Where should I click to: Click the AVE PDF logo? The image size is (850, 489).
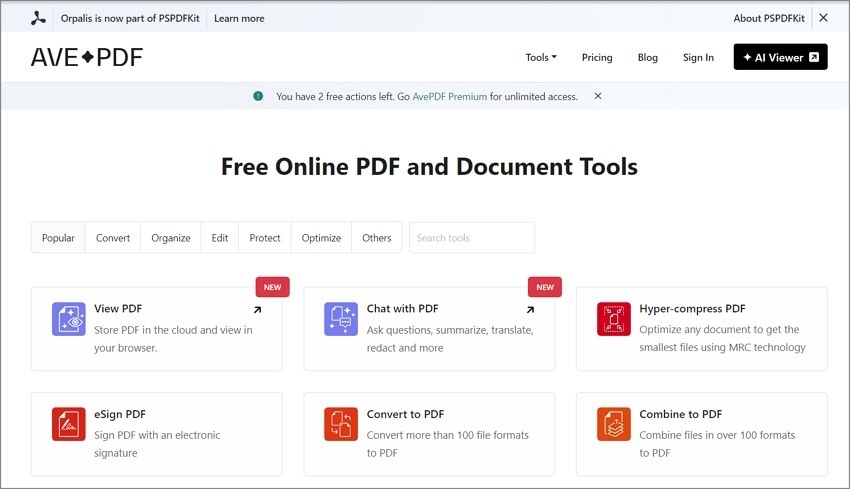click(87, 57)
